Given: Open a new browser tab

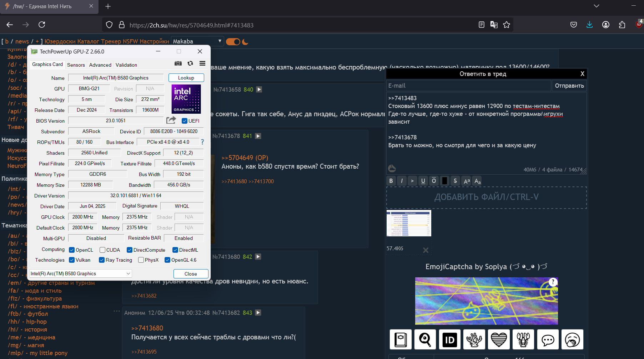Looking at the screenshot, I should tap(108, 6).
